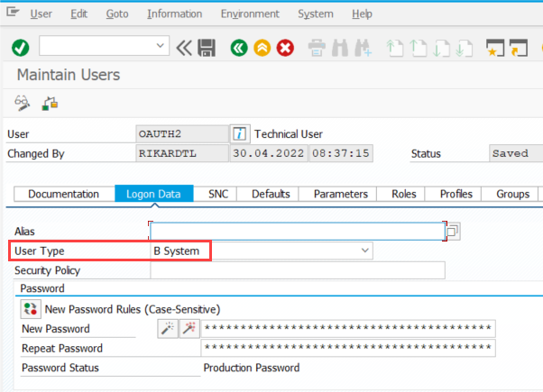Click the second wand icon with red sparkles
543x392 pixels.
(189, 328)
